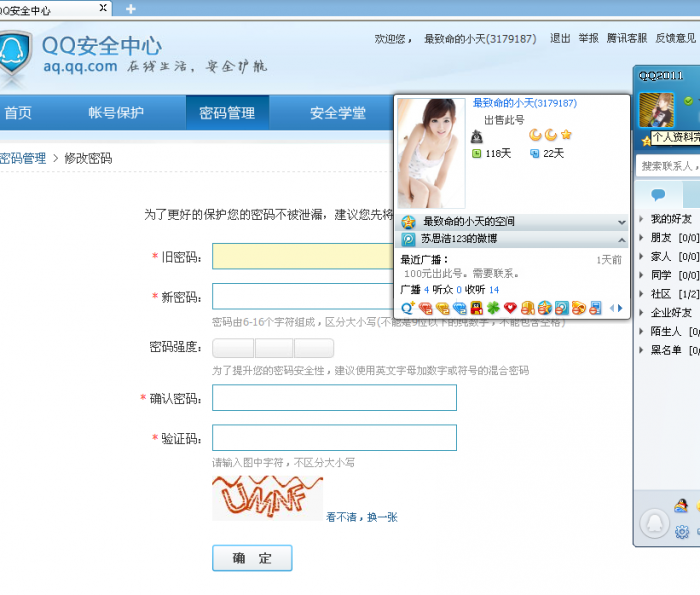Click the green online status icon in QQ2011
The width and height of the screenshot is (700, 595).
coord(688,101)
